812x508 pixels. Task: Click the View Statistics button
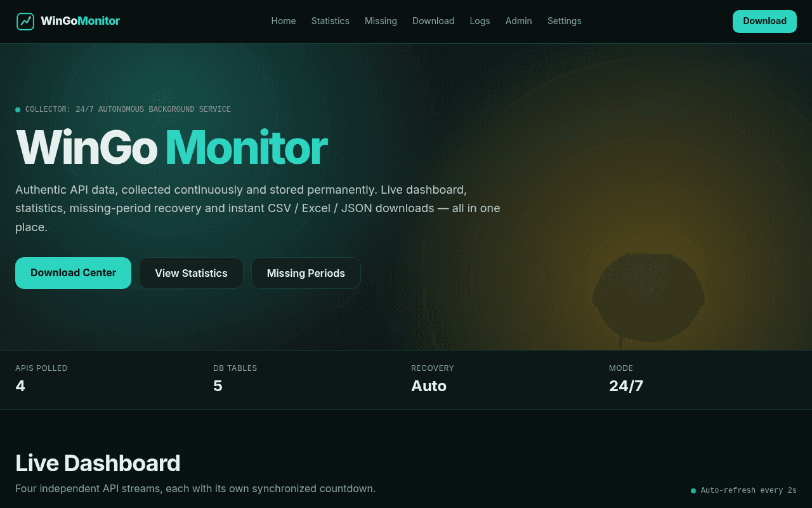point(191,273)
